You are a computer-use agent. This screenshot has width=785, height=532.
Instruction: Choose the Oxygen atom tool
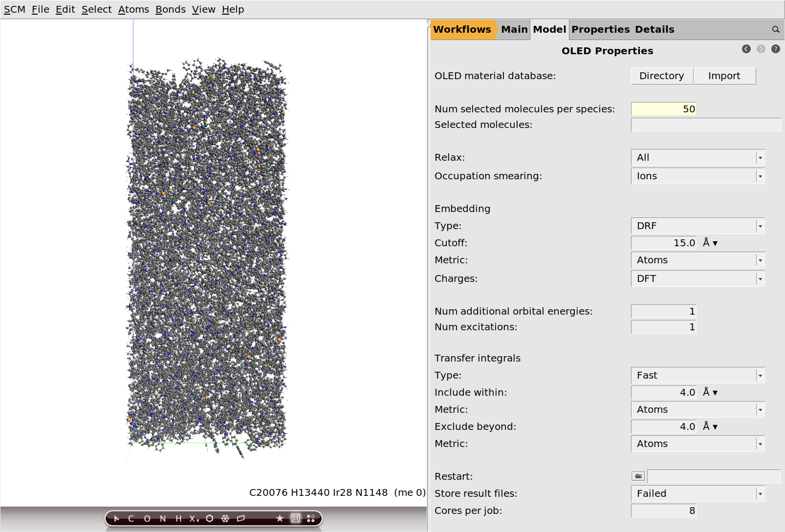tap(147, 518)
